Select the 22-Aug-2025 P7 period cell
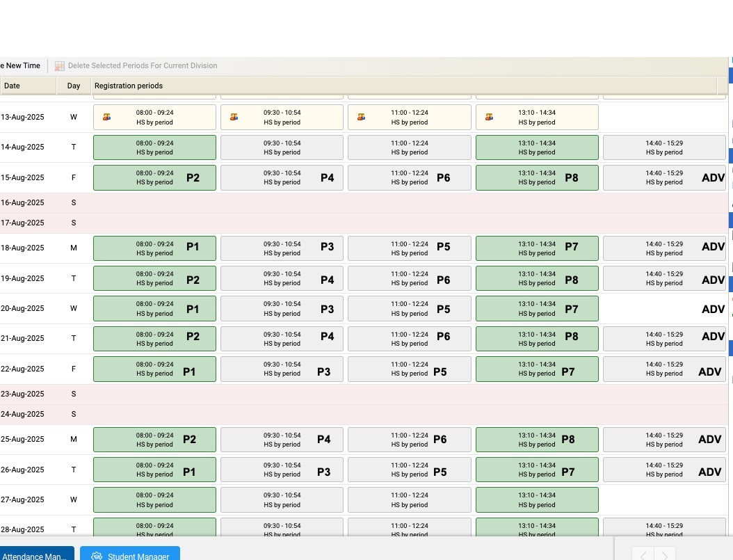 536,369
